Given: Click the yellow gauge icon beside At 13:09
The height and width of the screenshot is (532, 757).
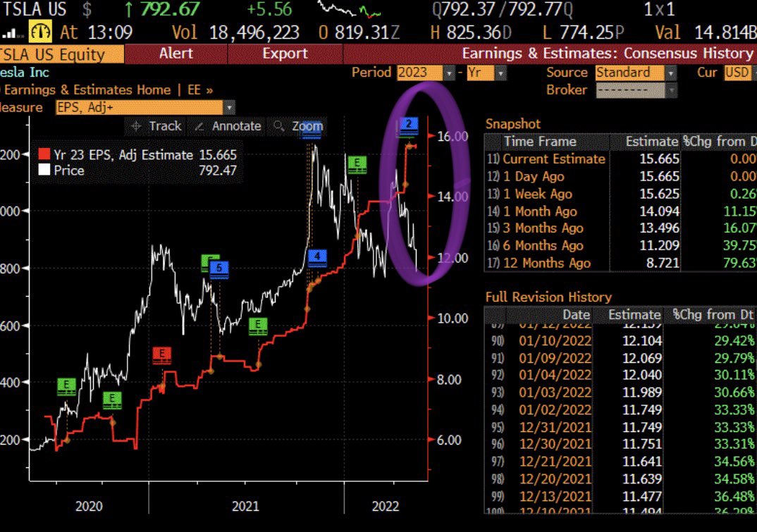Looking at the screenshot, I should point(40,32).
